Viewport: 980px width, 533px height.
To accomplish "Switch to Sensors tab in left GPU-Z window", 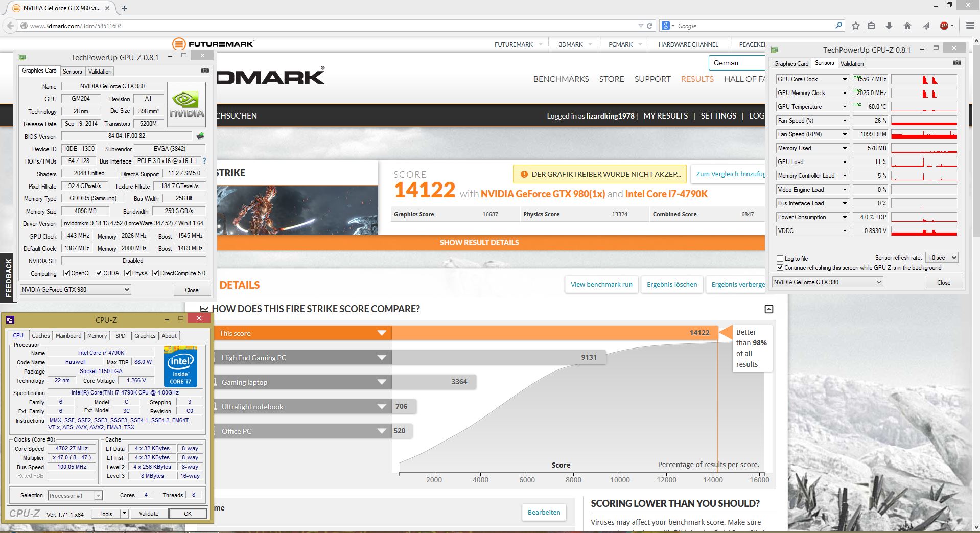I will pyautogui.click(x=72, y=72).
